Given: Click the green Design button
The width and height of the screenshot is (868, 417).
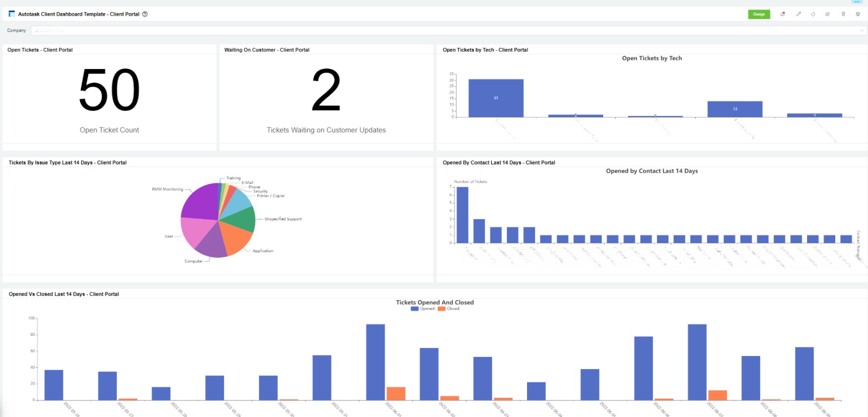Looking at the screenshot, I should (759, 14).
